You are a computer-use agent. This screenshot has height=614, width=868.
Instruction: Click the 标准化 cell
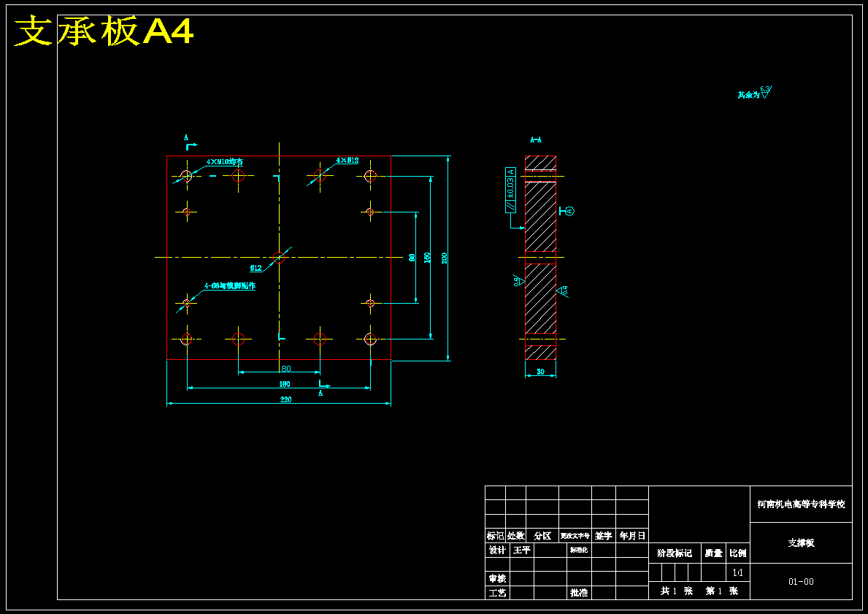579,550
